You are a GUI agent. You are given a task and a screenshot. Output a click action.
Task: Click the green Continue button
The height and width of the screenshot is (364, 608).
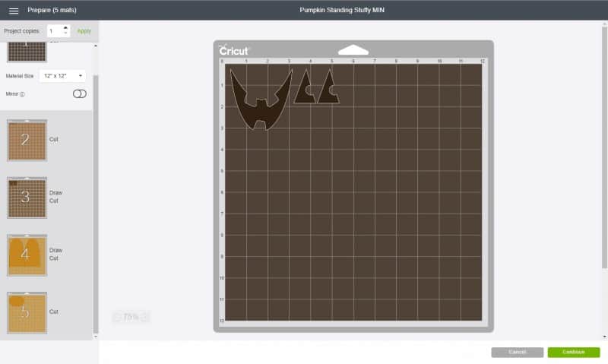pyautogui.click(x=574, y=352)
